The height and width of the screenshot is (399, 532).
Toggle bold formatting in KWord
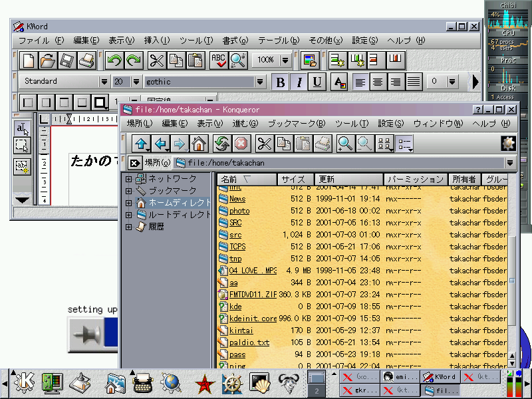[281, 82]
